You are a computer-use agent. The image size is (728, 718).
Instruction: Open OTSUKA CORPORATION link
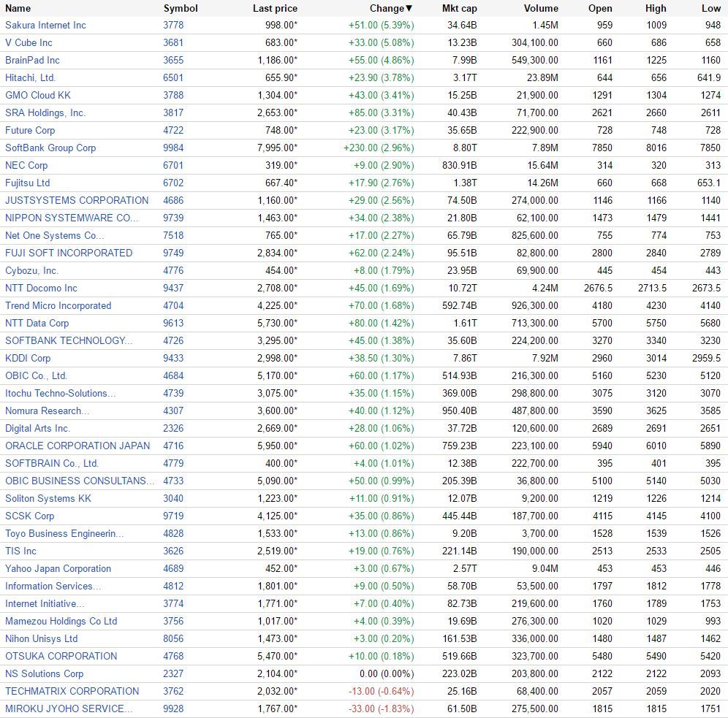pos(61,657)
